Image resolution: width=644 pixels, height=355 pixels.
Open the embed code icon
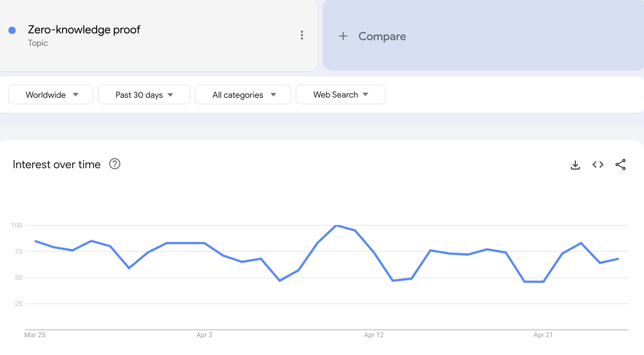click(598, 164)
